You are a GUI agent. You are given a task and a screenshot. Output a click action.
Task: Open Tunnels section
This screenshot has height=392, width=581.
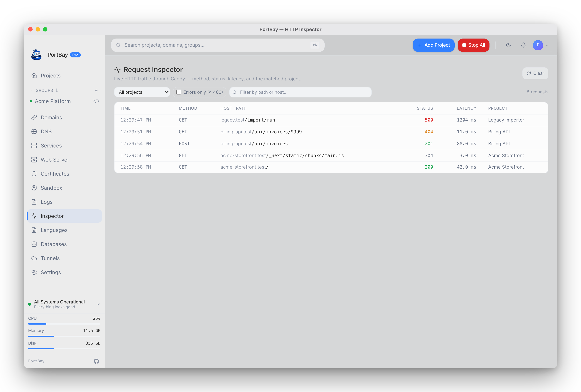click(x=64, y=258)
